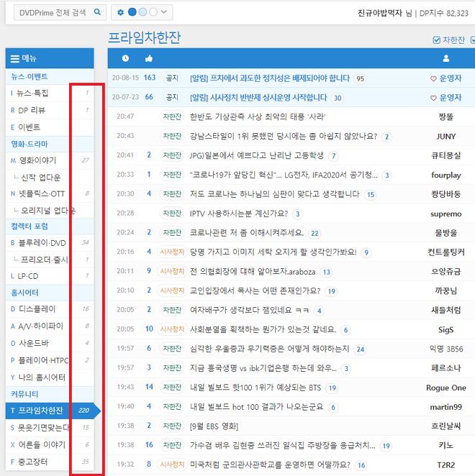Click comment count 22 badge
This screenshot has height=476, width=475.
click(x=315, y=234)
